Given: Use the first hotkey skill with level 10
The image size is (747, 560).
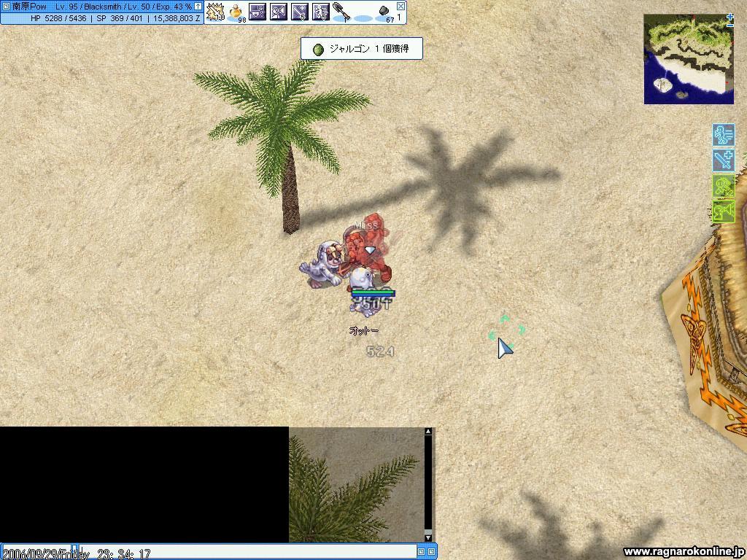Looking at the screenshot, I should 215,12.
